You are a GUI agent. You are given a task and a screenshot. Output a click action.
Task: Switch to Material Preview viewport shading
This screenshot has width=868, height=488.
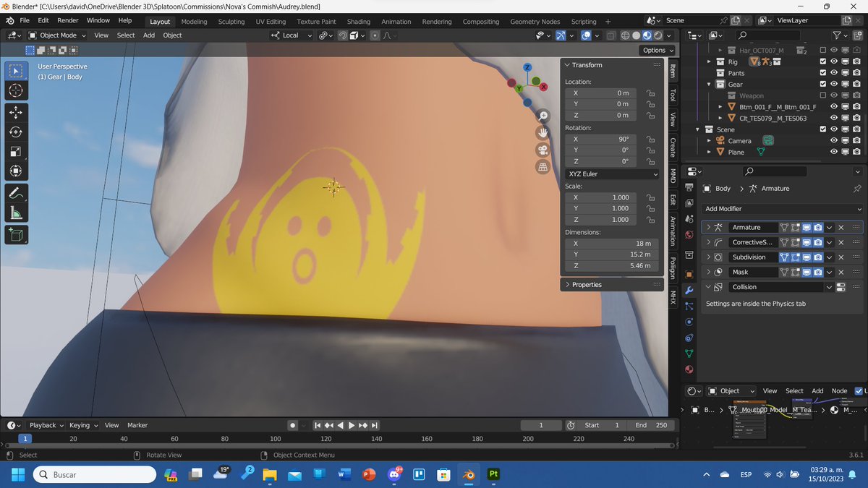tap(647, 35)
